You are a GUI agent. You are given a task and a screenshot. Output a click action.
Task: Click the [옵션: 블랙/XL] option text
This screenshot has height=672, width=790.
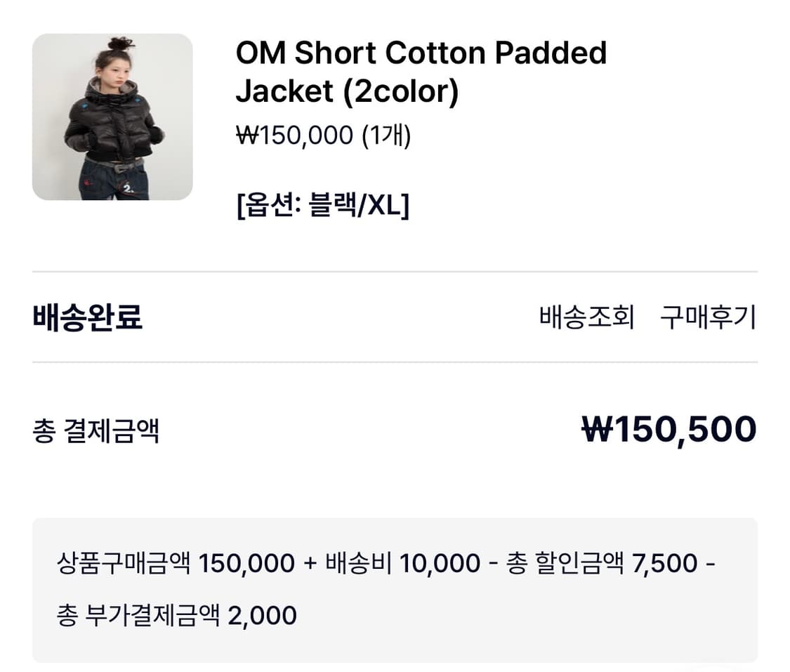point(322,206)
